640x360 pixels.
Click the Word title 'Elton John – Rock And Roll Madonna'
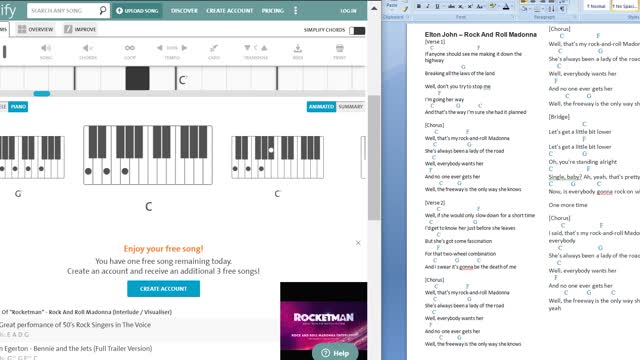click(480, 35)
